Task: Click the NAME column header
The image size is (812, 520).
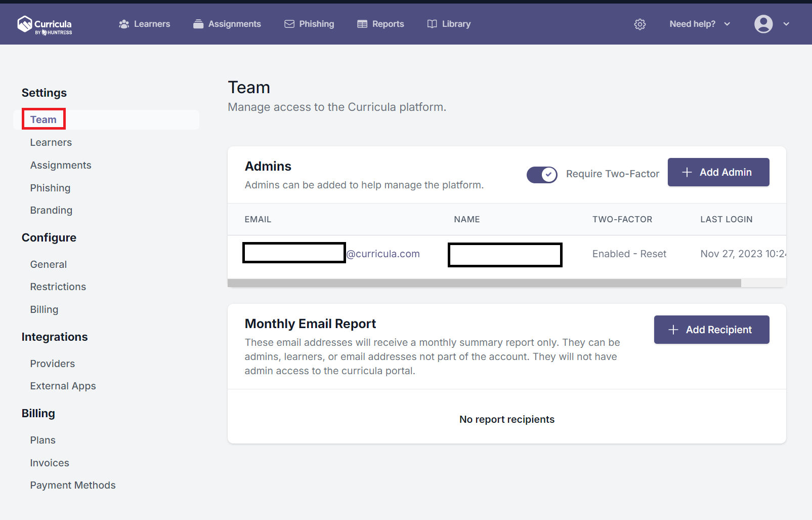Action: point(467,219)
